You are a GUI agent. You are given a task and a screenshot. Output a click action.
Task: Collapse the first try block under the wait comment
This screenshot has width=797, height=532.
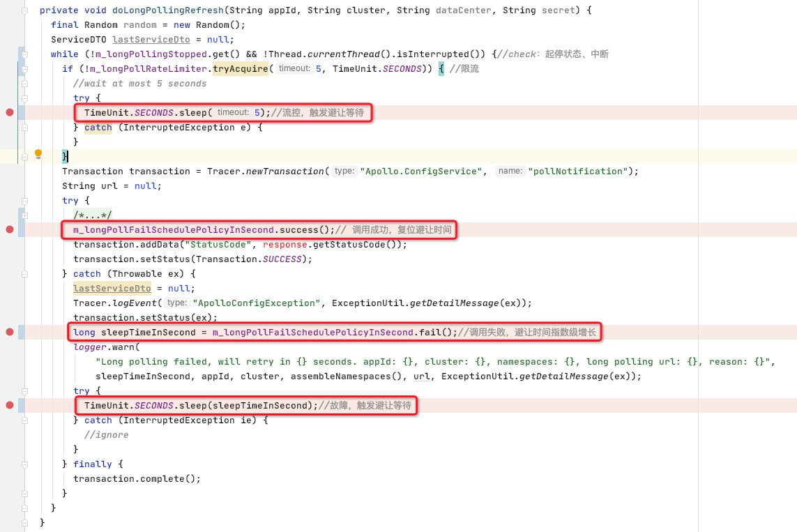click(x=24, y=98)
